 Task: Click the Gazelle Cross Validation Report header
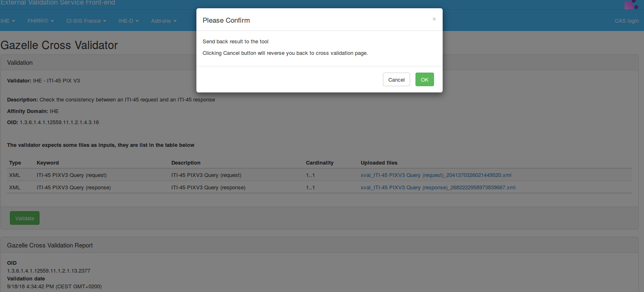pos(49,245)
